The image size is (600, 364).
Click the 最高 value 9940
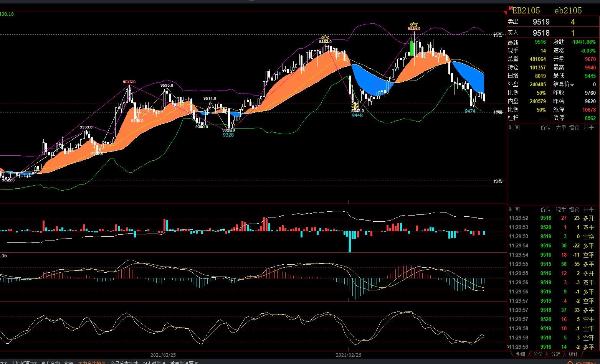point(590,68)
